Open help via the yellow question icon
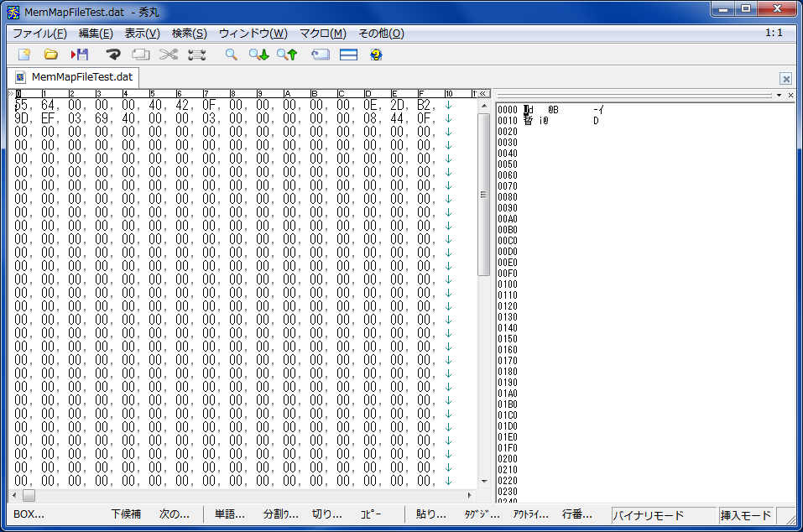 pos(377,55)
